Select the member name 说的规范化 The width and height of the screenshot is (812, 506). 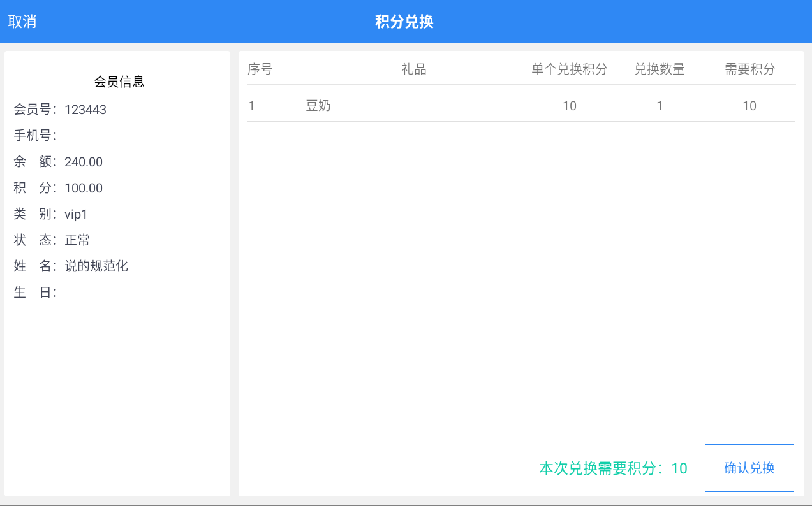pos(96,266)
